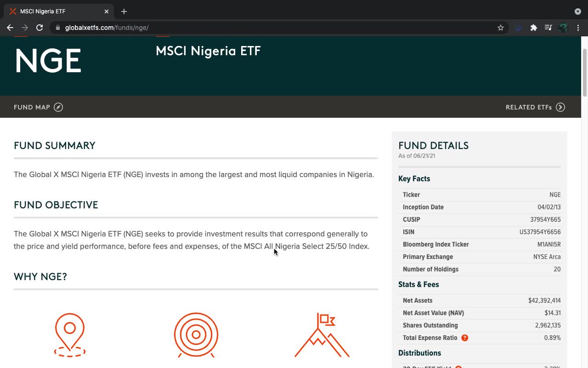
Task: Click Shares Outstanding value 2,962,135
Action: [548, 325]
